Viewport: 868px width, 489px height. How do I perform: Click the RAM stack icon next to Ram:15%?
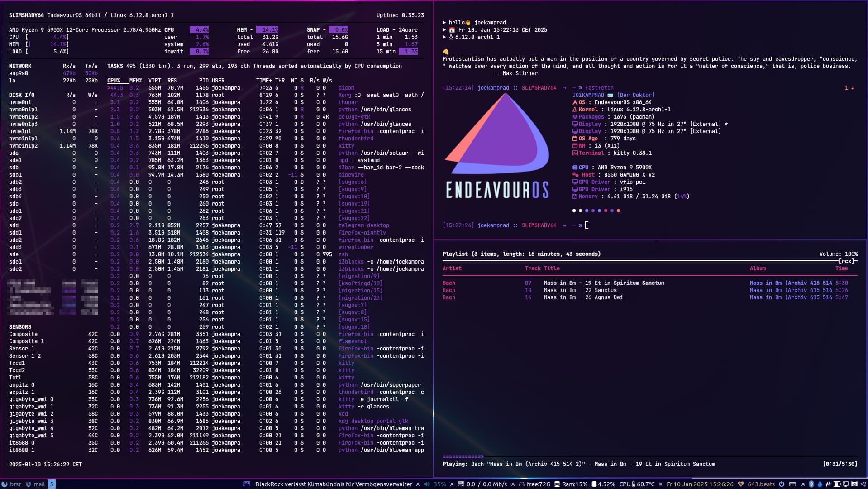pyautogui.click(x=557, y=484)
